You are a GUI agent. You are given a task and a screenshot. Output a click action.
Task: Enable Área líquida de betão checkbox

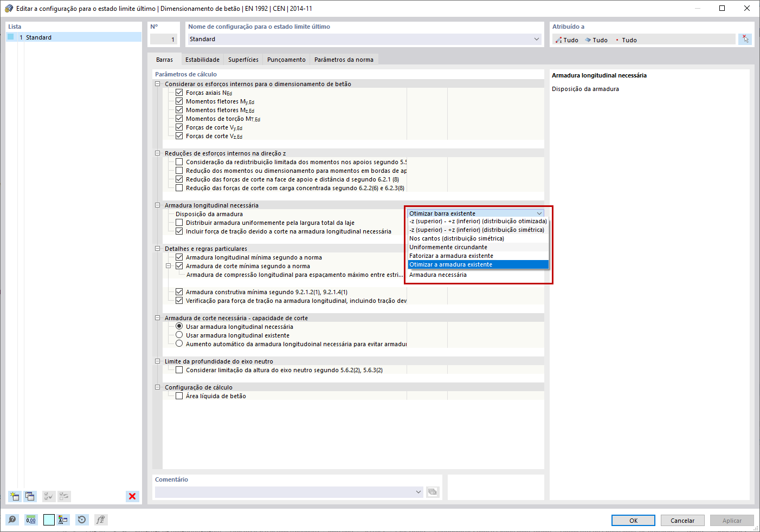(179, 396)
